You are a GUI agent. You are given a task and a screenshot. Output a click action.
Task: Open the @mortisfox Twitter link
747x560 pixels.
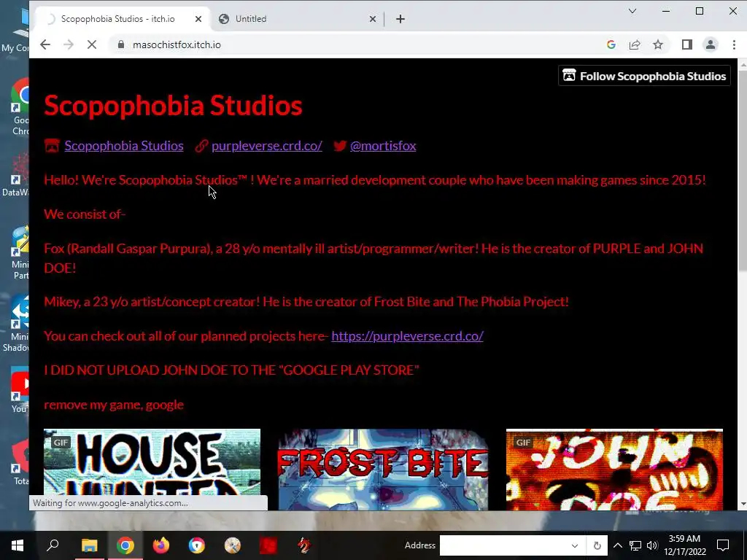coord(383,146)
